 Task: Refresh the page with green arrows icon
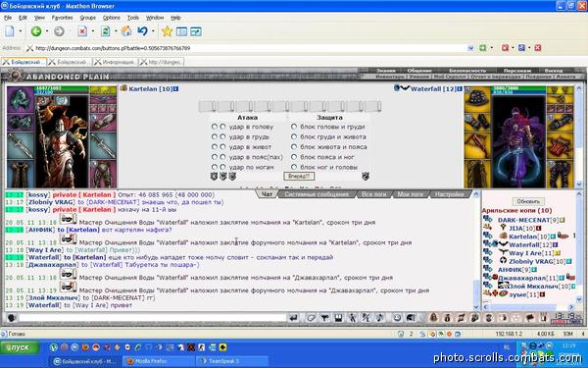(x=106, y=31)
